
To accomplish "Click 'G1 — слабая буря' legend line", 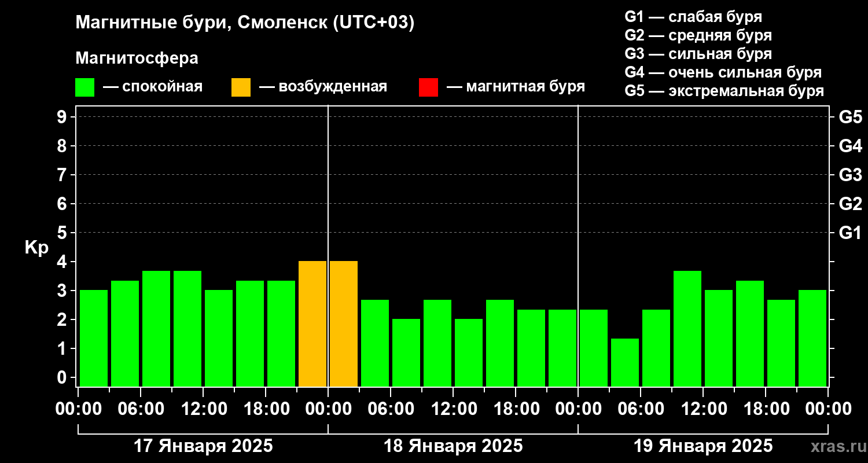I will 693,17.
